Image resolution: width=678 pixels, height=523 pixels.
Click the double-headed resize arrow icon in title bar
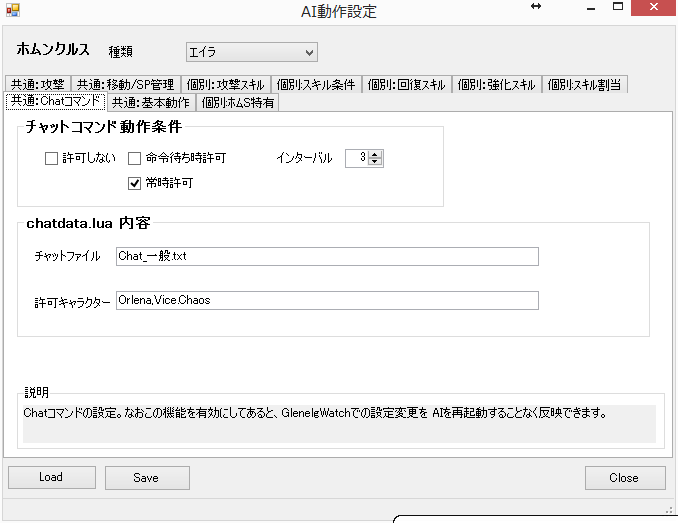536,6
